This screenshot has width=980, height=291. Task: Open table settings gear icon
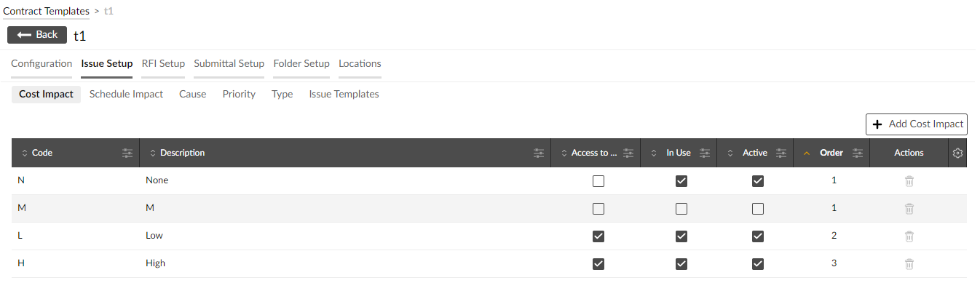[957, 153]
